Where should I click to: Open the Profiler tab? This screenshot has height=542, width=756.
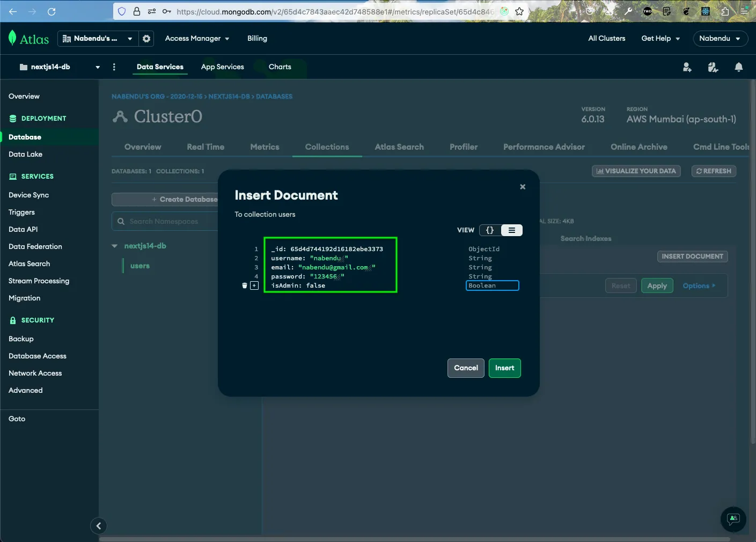464,147
